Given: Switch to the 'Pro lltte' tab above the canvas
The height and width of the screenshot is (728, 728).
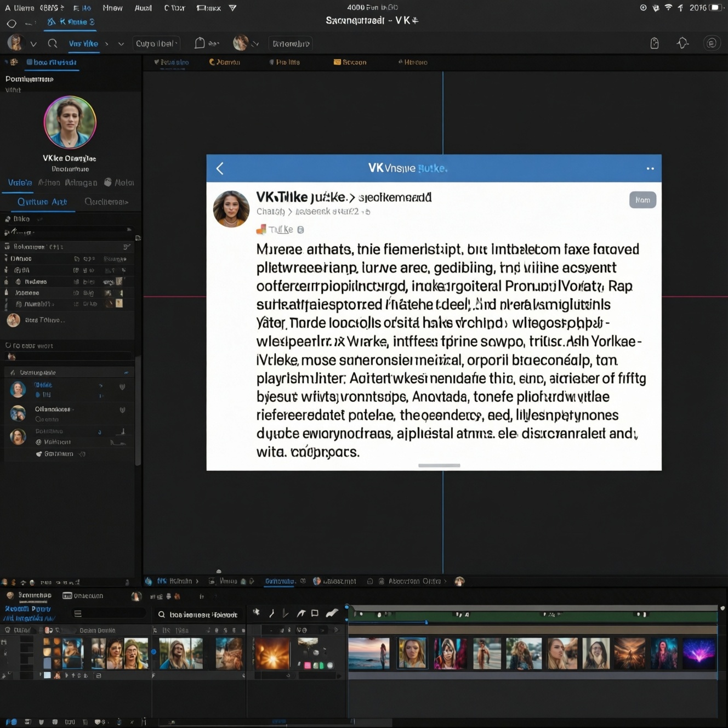Looking at the screenshot, I should pos(285,62).
